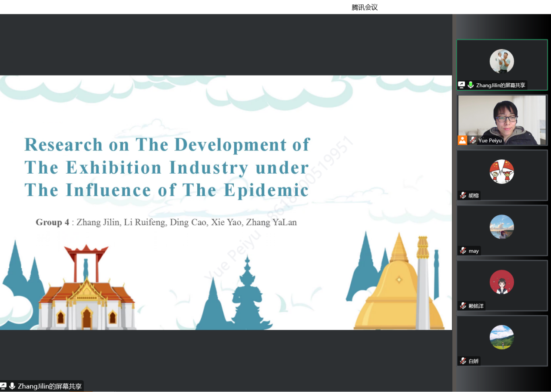Click 白娇's muted microphone icon
Viewport: 551px width, 392px height.
pyautogui.click(x=463, y=361)
